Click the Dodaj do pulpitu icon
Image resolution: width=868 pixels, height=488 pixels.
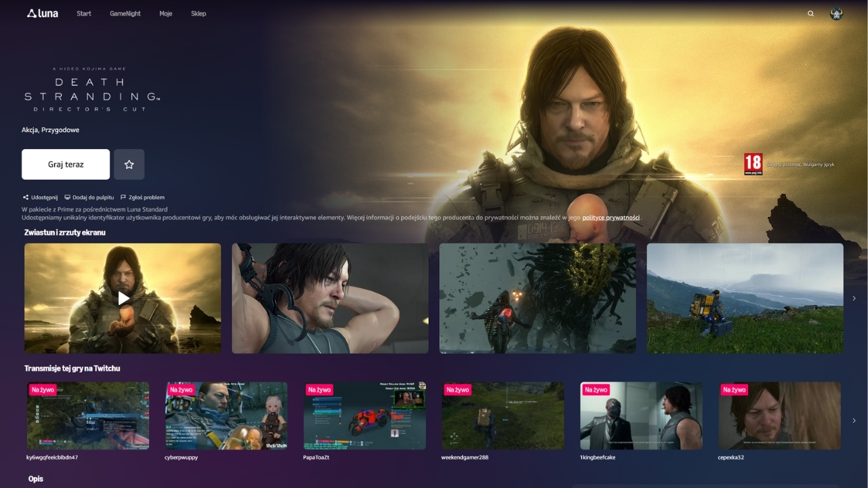[x=68, y=197]
